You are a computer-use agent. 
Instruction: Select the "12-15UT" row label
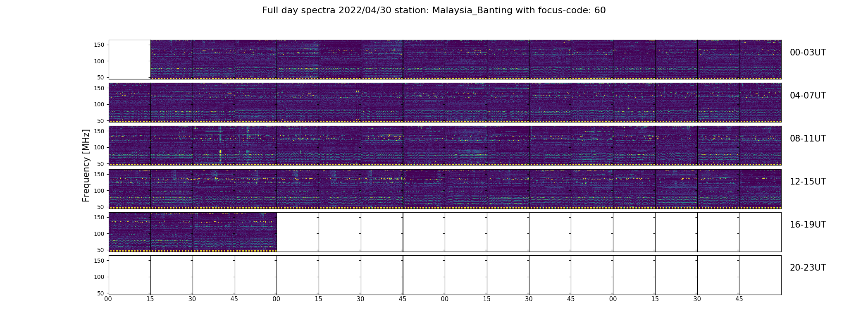pyautogui.click(x=808, y=182)
